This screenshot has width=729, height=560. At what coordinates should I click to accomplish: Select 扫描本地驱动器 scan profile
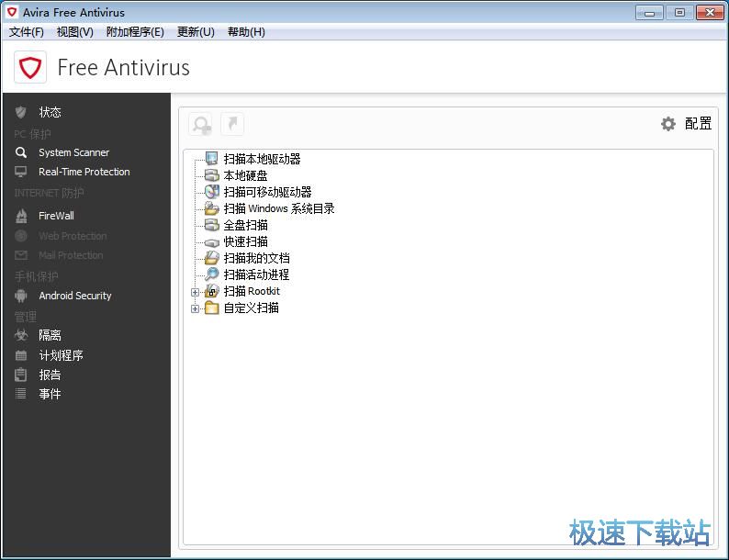[x=263, y=159]
